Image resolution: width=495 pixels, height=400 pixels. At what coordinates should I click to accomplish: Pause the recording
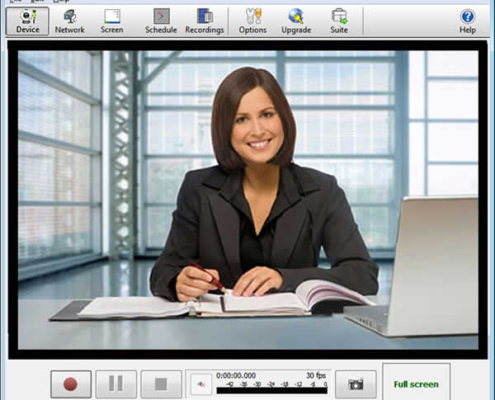click(x=116, y=384)
